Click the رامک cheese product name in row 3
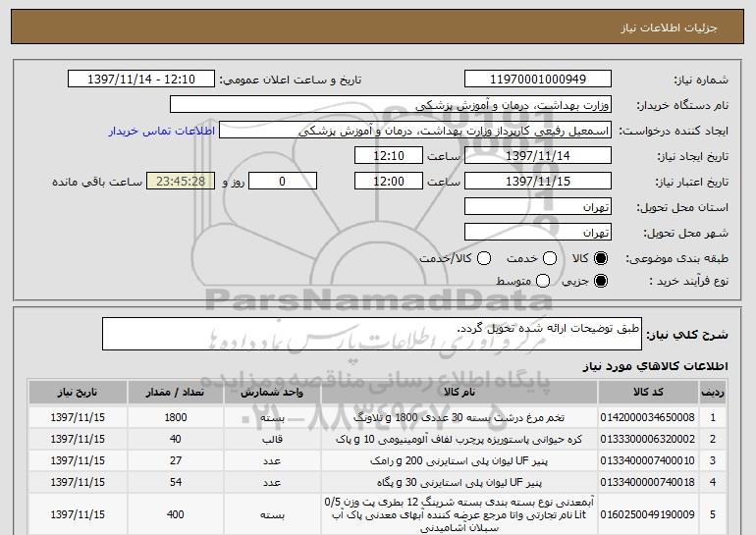This screenshot has height=535, width=756. [459, 460]
